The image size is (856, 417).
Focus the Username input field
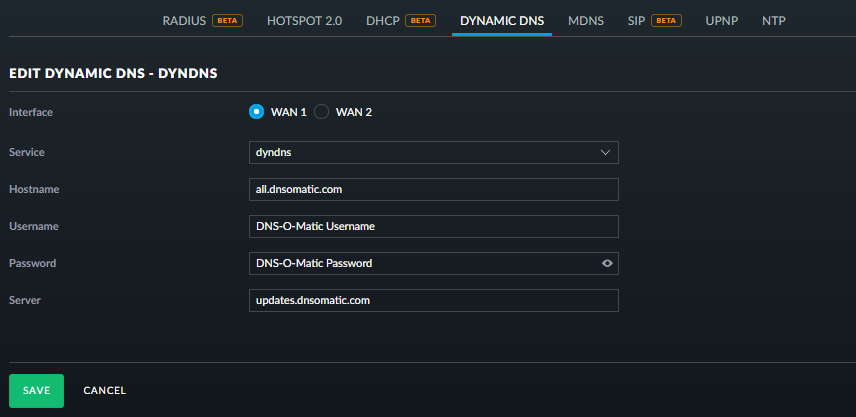(x=433, y=226)
